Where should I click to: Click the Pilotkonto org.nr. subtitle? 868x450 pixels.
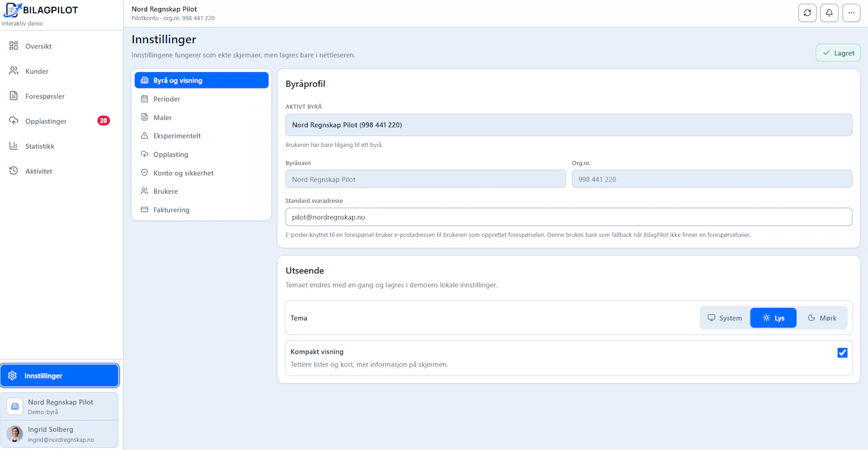click(173, 18)
